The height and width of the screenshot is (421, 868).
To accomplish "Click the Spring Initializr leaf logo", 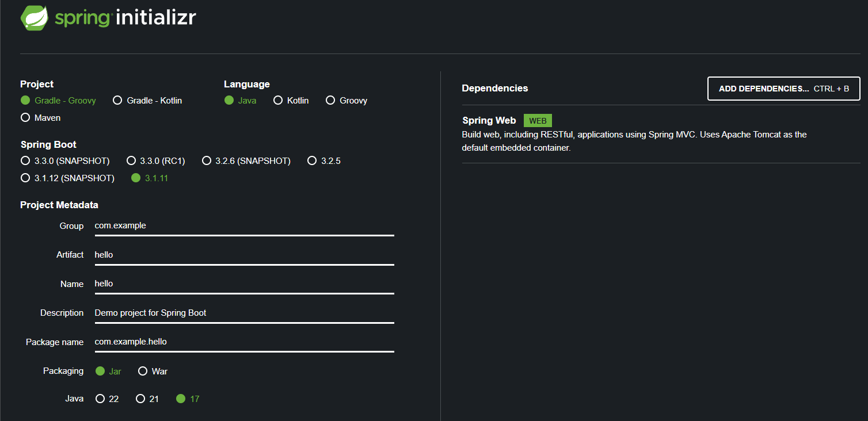I will [x=34, y=17].
